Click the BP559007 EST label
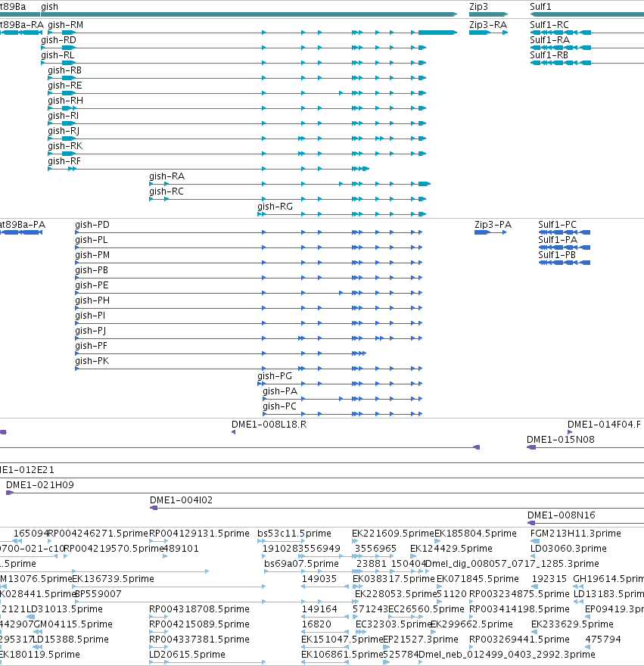 pos(98,594)
